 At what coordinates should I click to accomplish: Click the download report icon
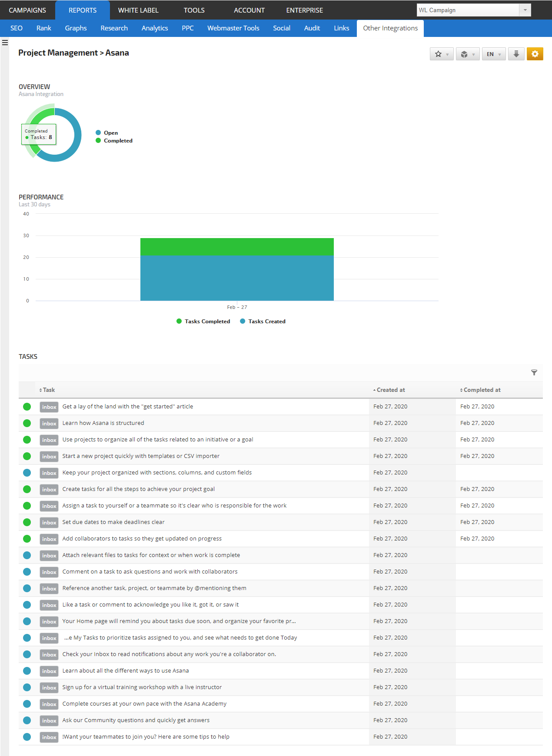516,54
